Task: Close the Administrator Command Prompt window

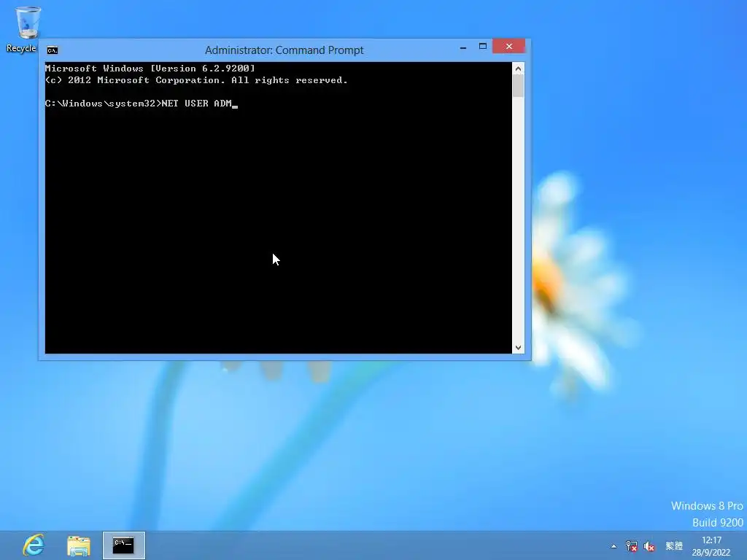Action: click(x=508, y=46)
